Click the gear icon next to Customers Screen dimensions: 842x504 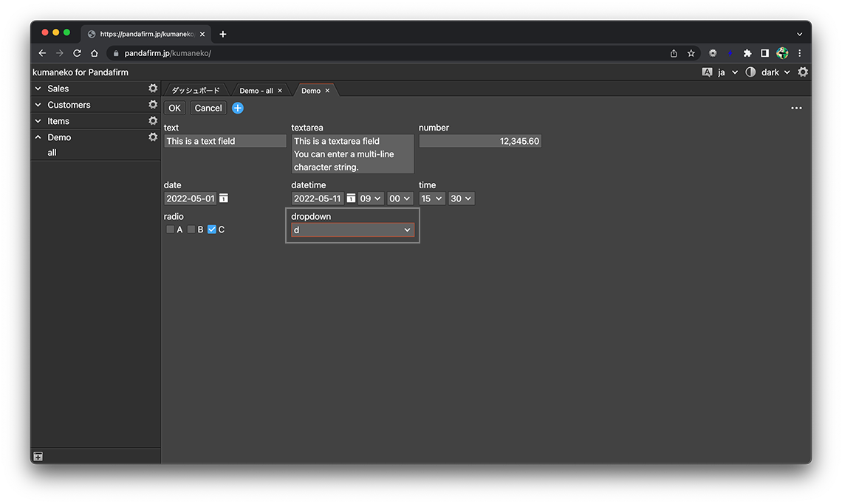[153, 105]
